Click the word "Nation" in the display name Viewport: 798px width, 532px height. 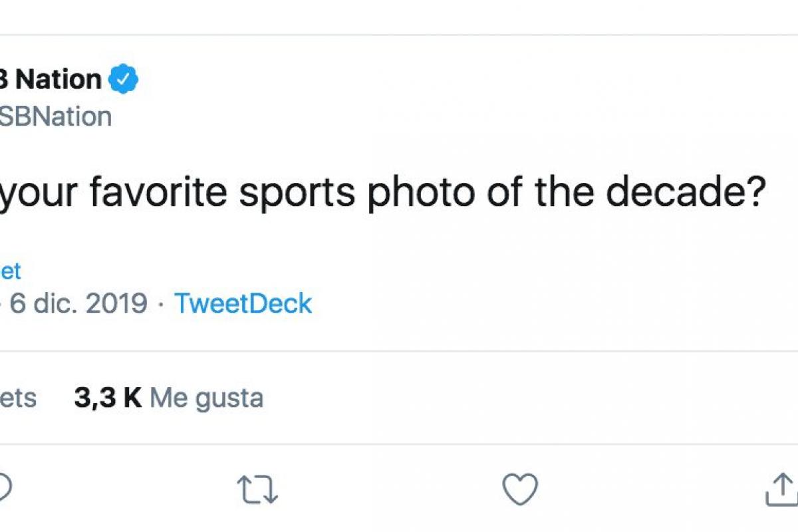58,80
